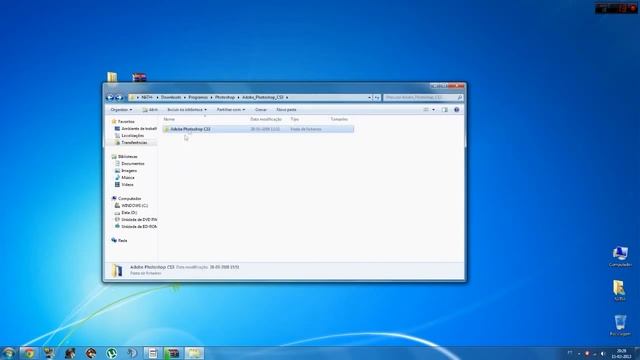Click the volume icon in system tray
The height and width of the screenshot is (360, 640).
tap(602, 353)
